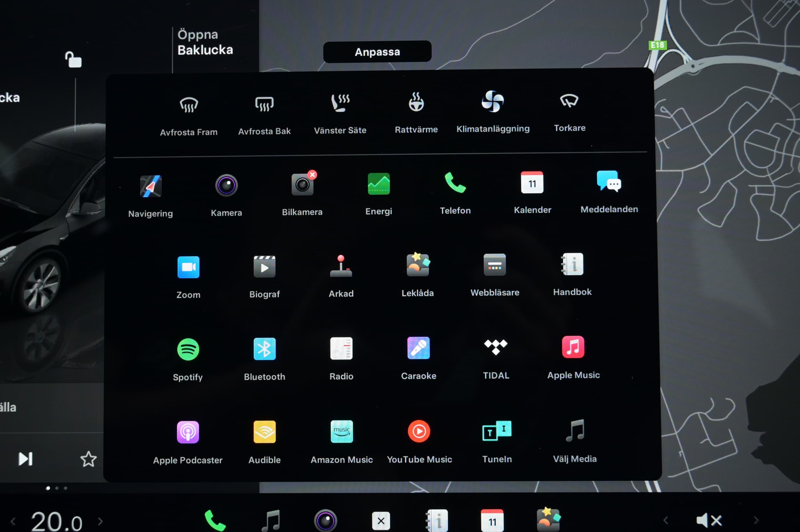
Task: Open manual icon in bottom dock
Action: click(437, 520)
